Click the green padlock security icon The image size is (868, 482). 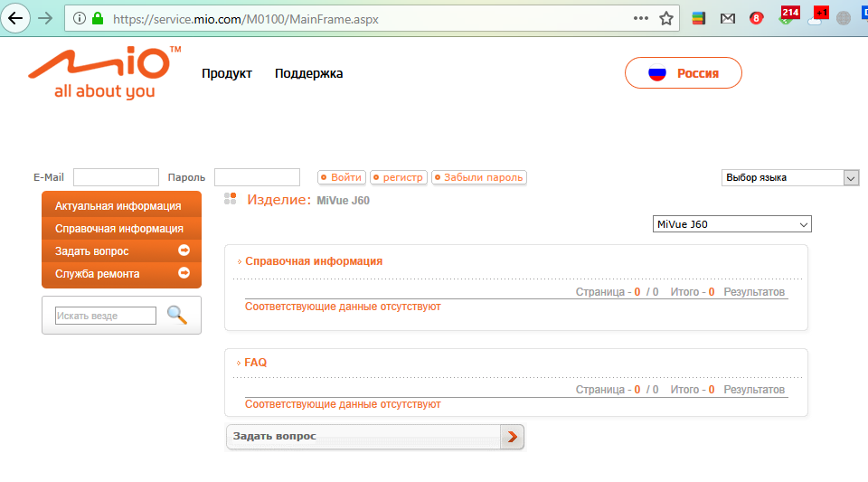98,18
